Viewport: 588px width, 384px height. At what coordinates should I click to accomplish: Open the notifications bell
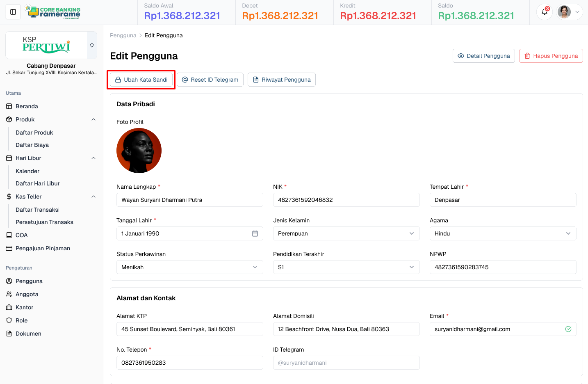coord(544,12)
